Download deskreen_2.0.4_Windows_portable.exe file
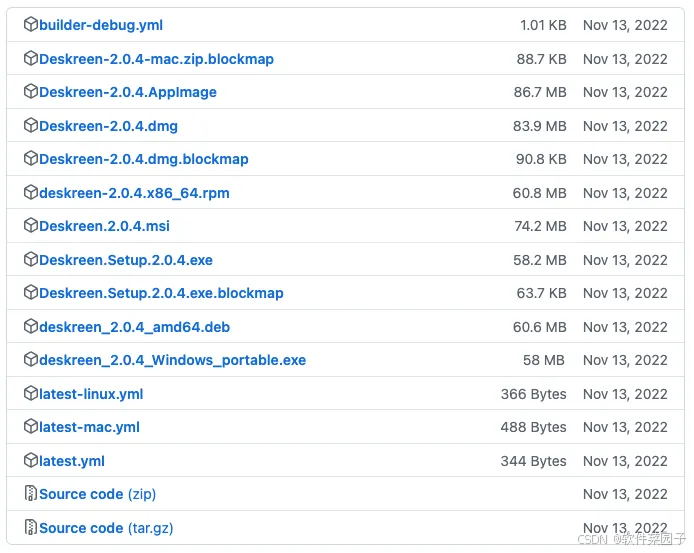The height and width of the screenshot is (553, 694). click(x=173, y=360)
